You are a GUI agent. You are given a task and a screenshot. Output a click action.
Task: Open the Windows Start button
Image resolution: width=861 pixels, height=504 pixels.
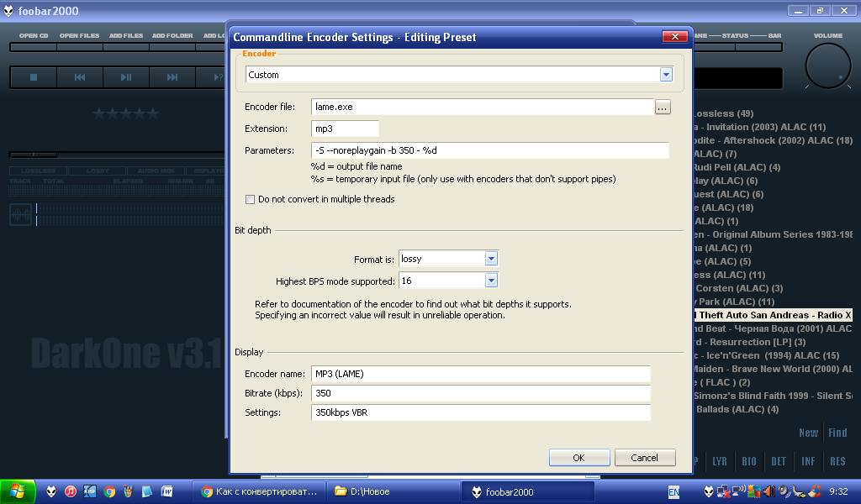[18, 491]
